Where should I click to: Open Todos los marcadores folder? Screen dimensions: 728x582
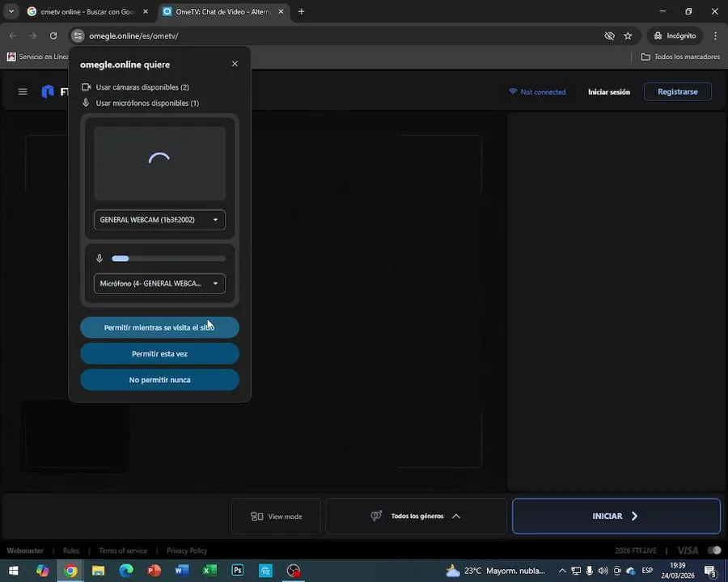pyautogui.click(x=680, y=57)
